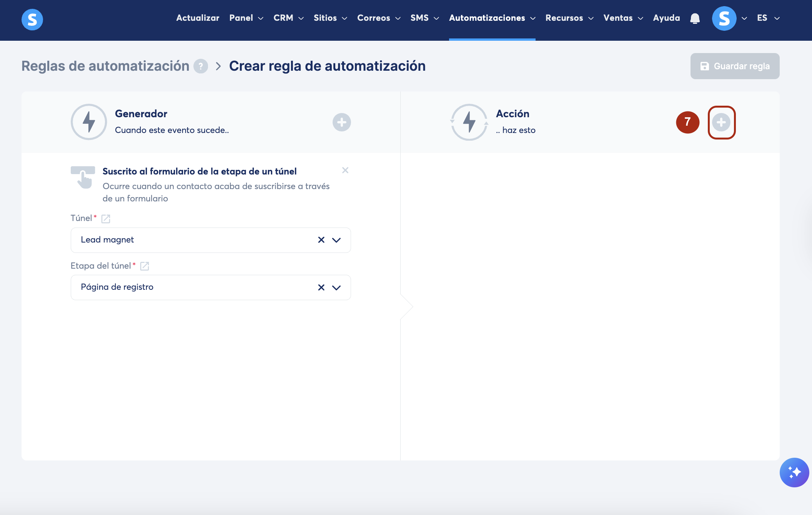Viewport: 812px width, 515px height.
Task: Clear the Lead magnet selection
Action: click(321, 240)
